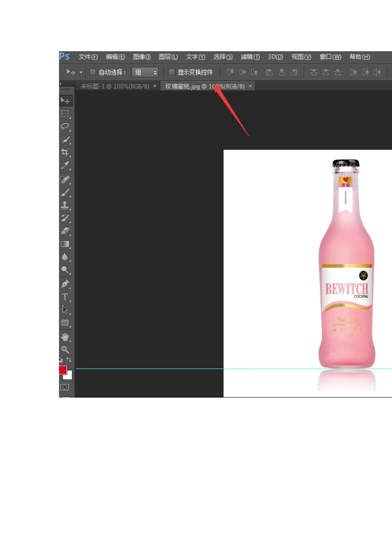Open the 组 auto-select dropdown

click(x=145, y=72)
